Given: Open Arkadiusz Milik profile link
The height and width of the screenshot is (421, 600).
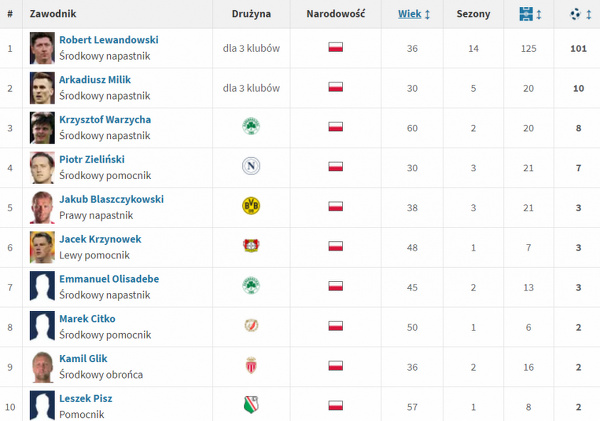Looking at the screenshot, I should (98, 79).
